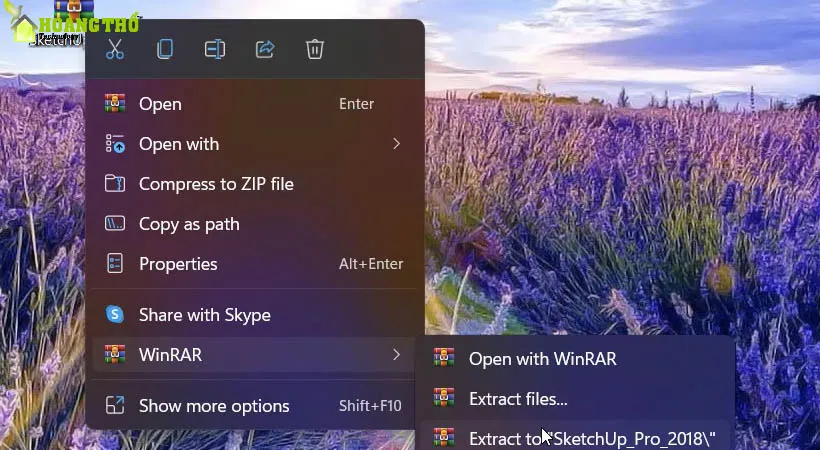Click the Alt+Enter shortcut label

[371, 264]
